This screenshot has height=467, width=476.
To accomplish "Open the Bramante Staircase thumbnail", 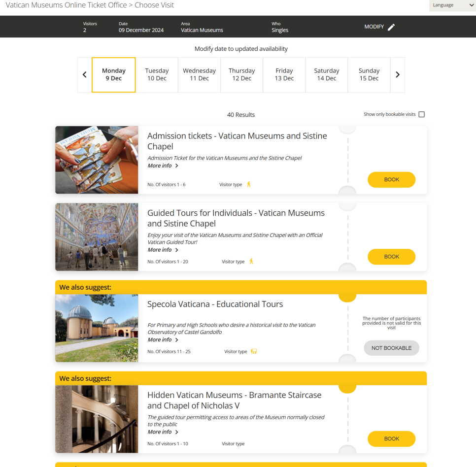I will [97, 419].
